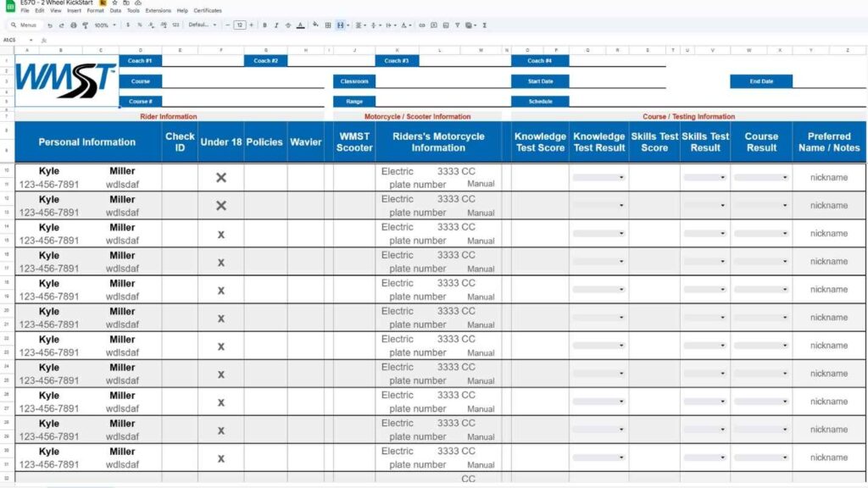
Task: Click the Menus search button
Action: click(23, 25)
